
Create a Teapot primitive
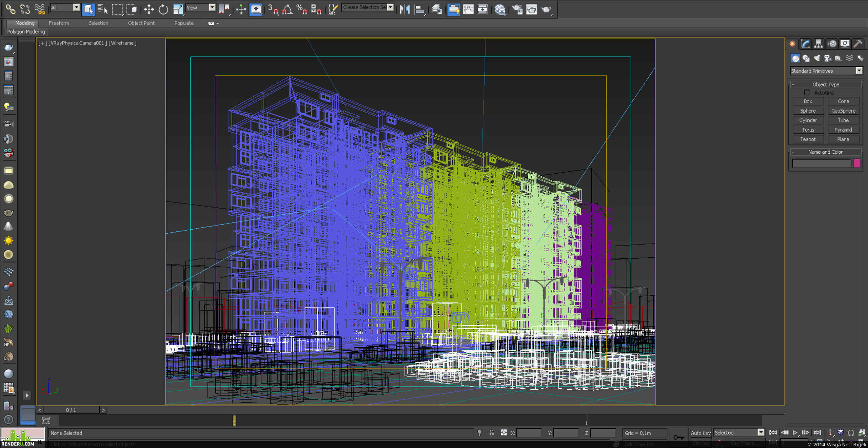click(x=808, y=139)
